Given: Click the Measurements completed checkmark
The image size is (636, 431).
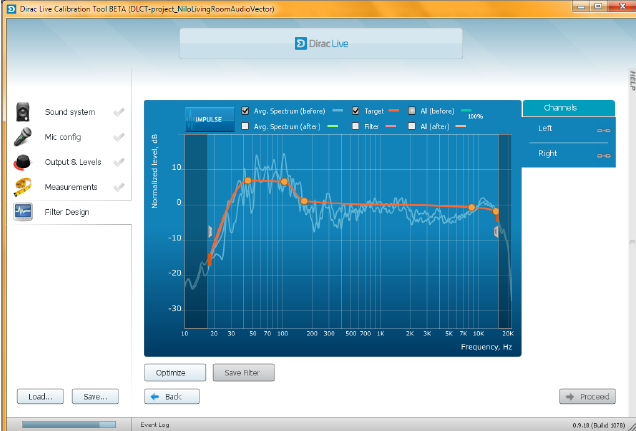Looking at the screenshot, I should pyautogui.click(x=119, y=187).
